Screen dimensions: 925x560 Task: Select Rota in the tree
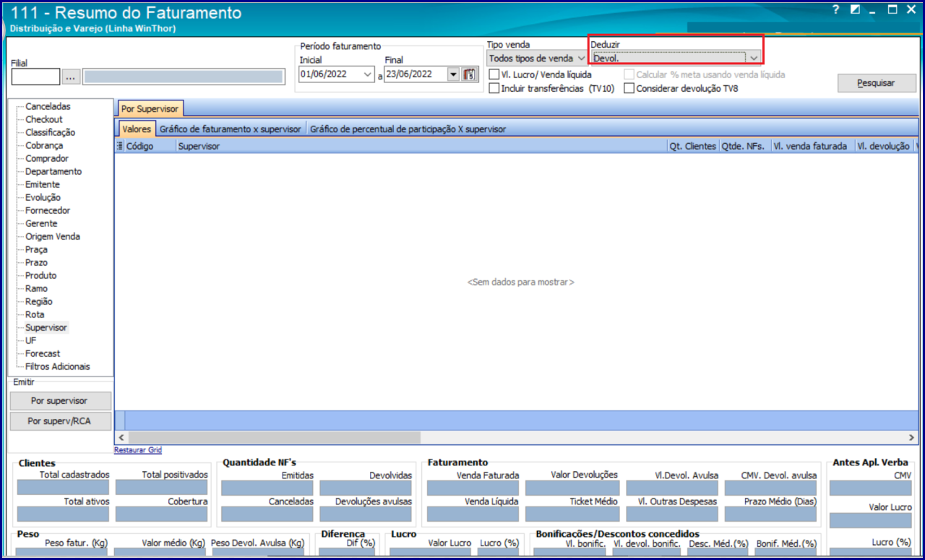click(35, 314)
